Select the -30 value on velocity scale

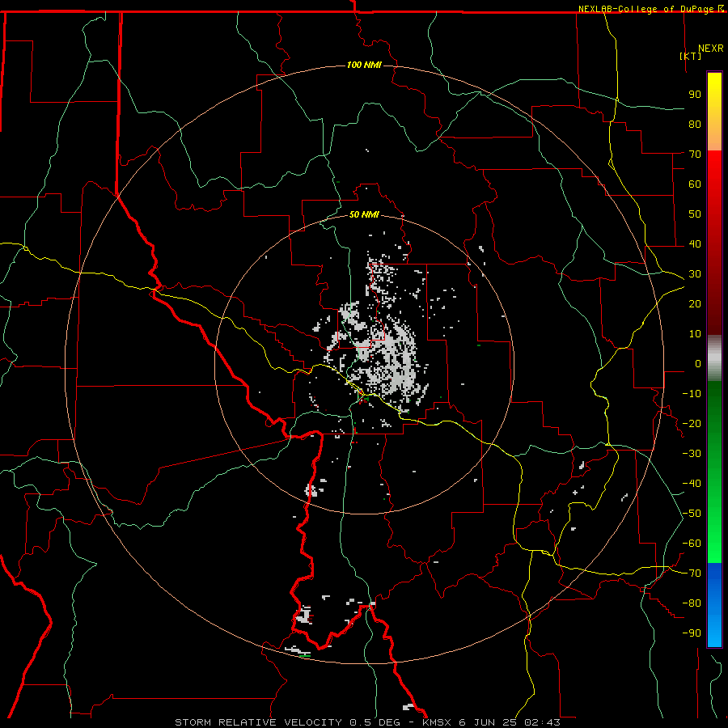pyautogui.click(x=692, y=454)
